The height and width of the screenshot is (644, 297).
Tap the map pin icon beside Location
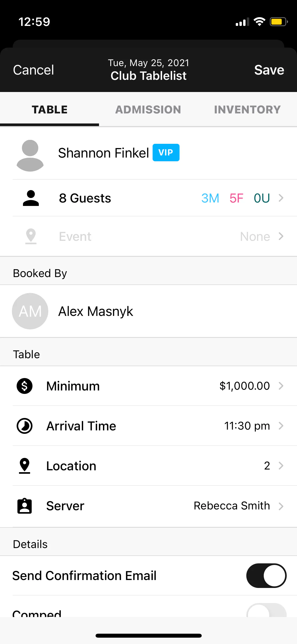[x=25, y=466]
